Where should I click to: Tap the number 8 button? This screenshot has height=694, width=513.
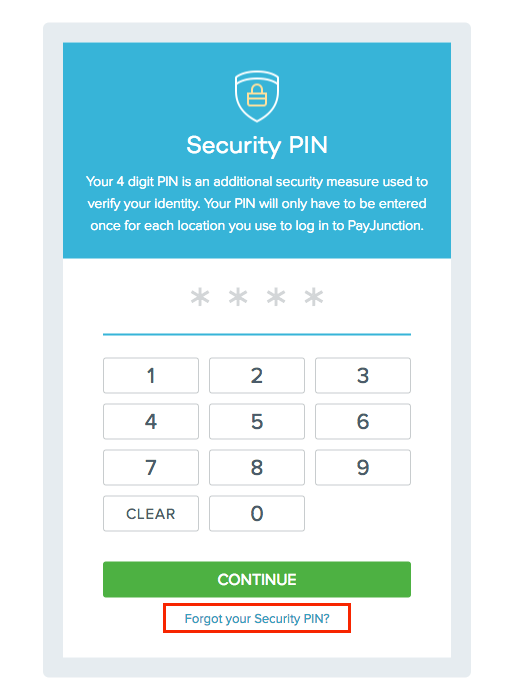point(257,467)
